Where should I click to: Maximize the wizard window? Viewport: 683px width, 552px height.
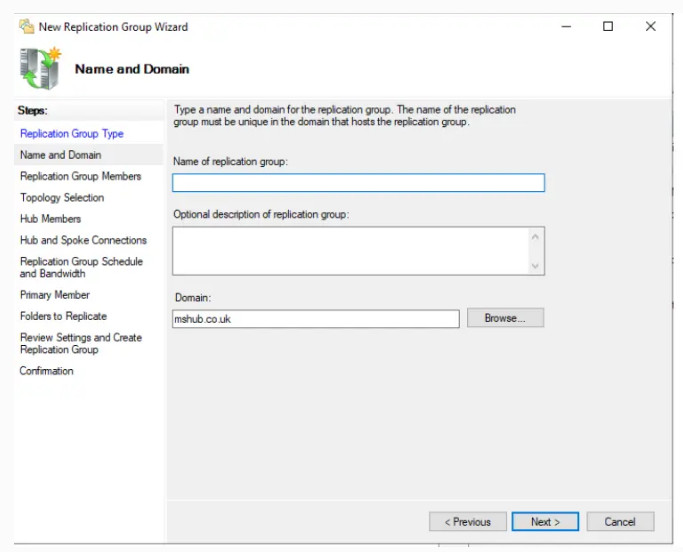(608, 27)
